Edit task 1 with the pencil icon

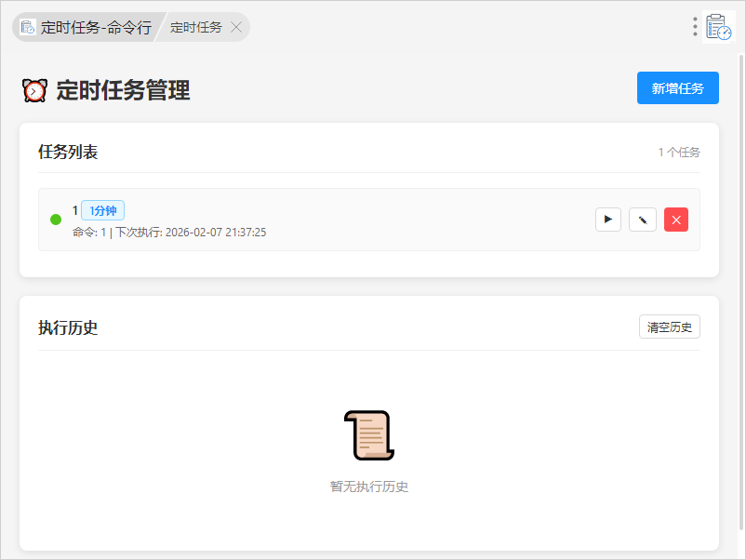click(642, 220)
